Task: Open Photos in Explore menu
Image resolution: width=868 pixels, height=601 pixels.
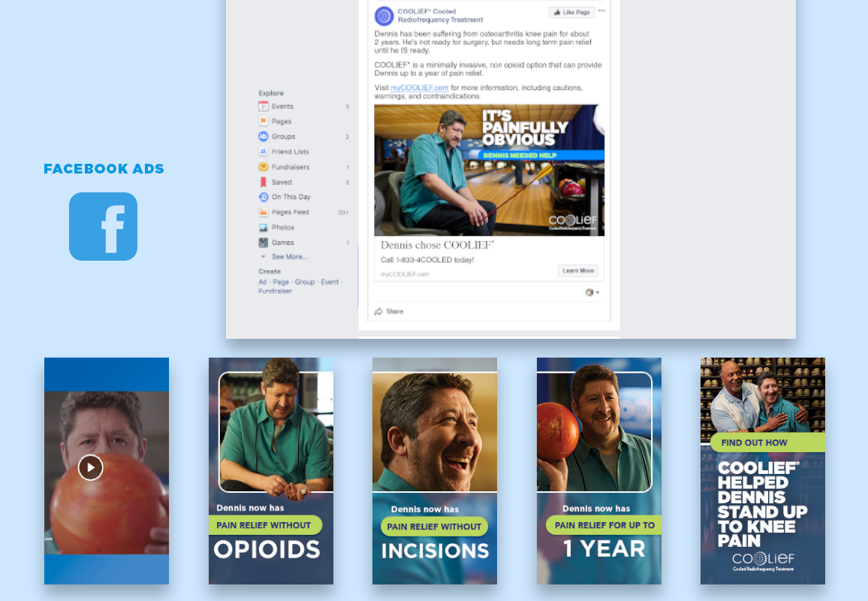Action: 283,227
